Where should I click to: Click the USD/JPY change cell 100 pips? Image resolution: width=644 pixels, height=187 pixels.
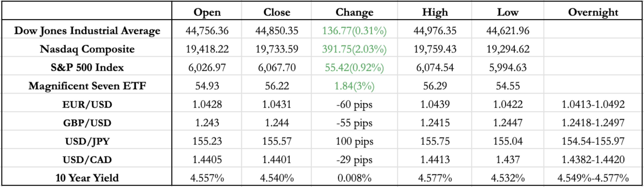354,141
